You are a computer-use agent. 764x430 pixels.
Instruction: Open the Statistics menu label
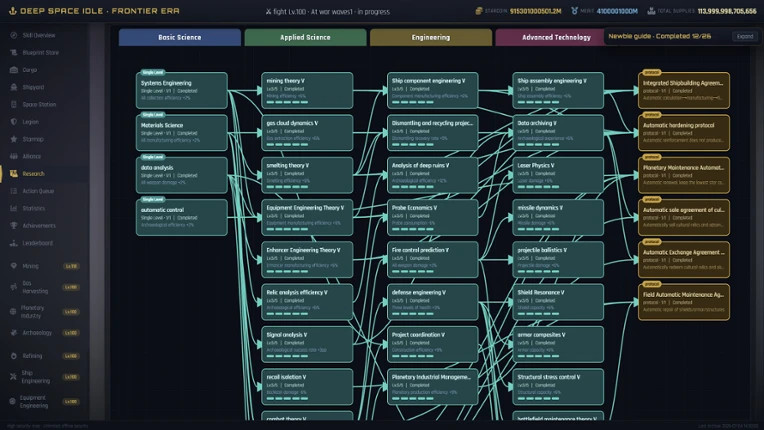tap(34, 208)
